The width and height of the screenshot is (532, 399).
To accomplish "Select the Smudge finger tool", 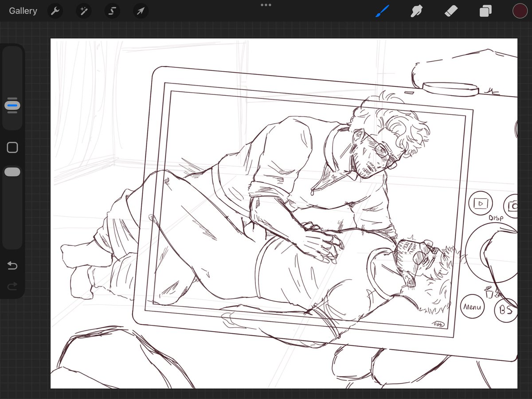I will click(416, 11).
